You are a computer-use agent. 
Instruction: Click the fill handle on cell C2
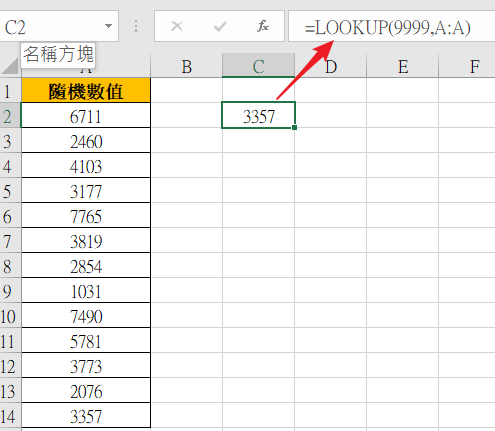[294, 127]
